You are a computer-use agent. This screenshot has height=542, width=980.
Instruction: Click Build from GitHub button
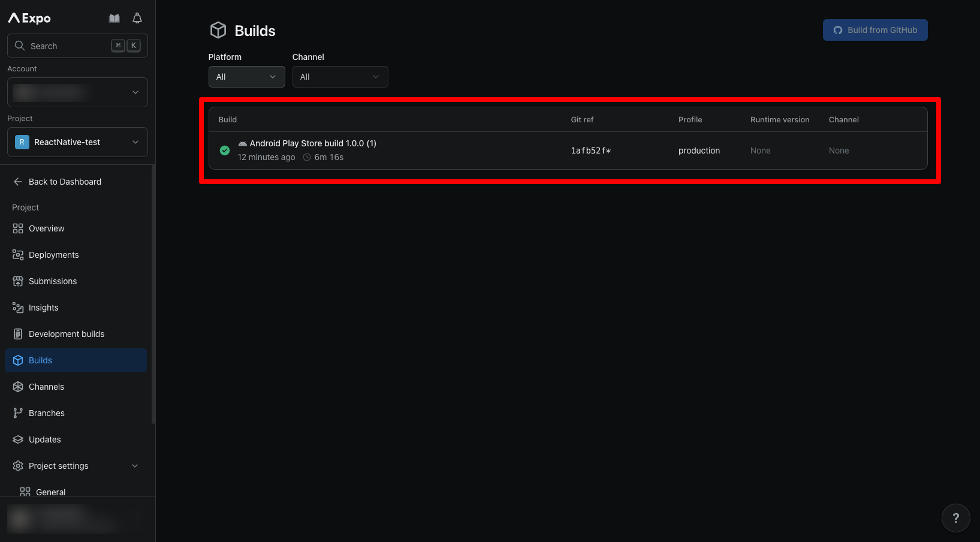tap(875, 30)
